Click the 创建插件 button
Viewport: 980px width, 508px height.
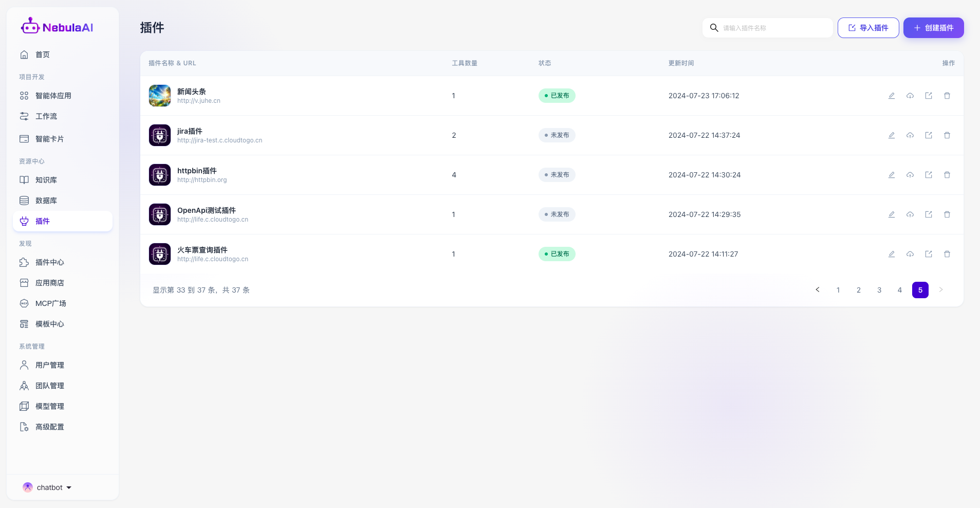pos(933,28)
